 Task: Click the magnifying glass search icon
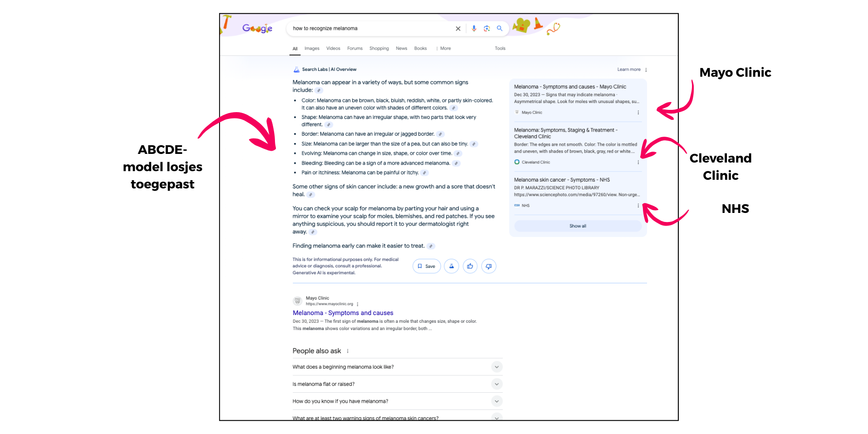click(x=500, y=29)
